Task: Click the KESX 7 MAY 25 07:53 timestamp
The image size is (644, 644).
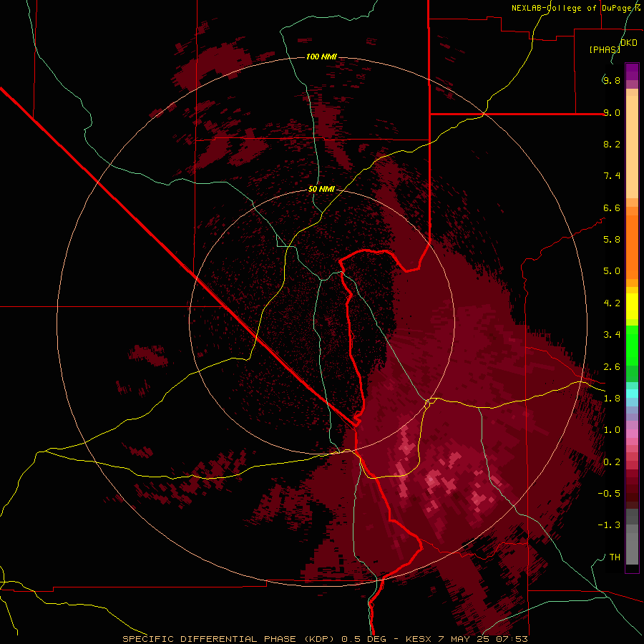Action: tap(467, 639)
